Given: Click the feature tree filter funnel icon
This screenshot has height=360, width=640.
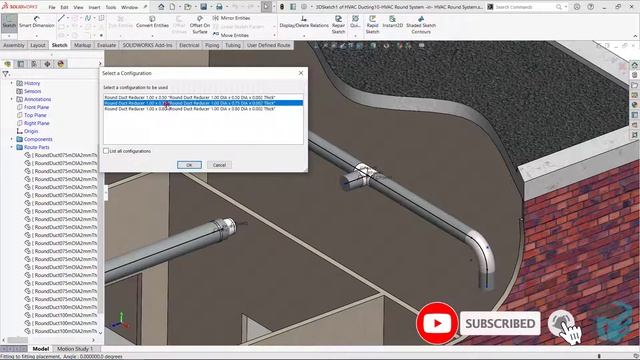Looking at the screenshot, I should [x=5, y=74].
